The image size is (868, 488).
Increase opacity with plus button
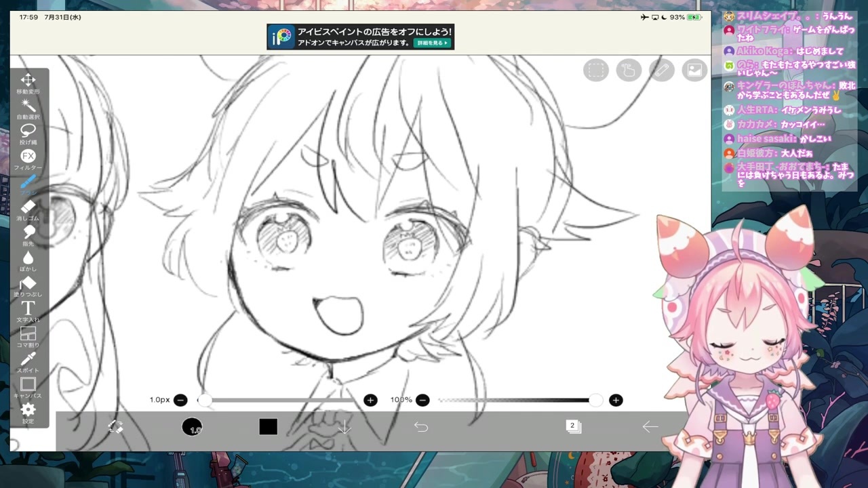(616, 401)
